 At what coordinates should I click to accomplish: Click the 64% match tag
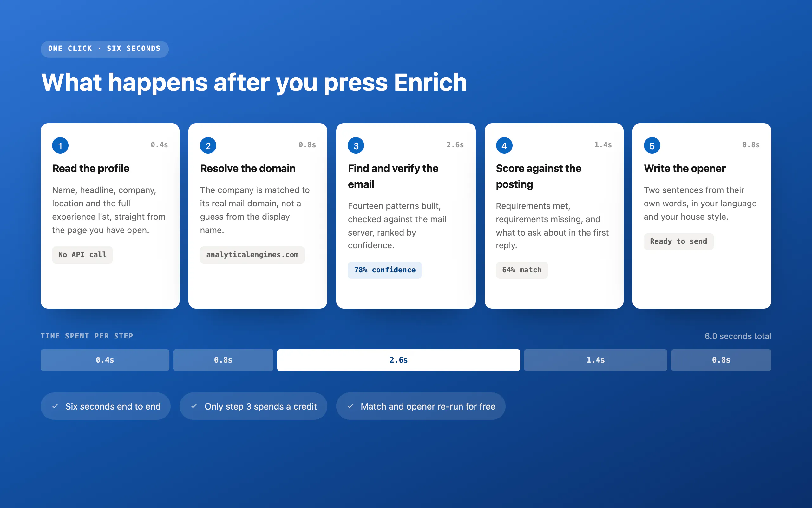[522, 270]
